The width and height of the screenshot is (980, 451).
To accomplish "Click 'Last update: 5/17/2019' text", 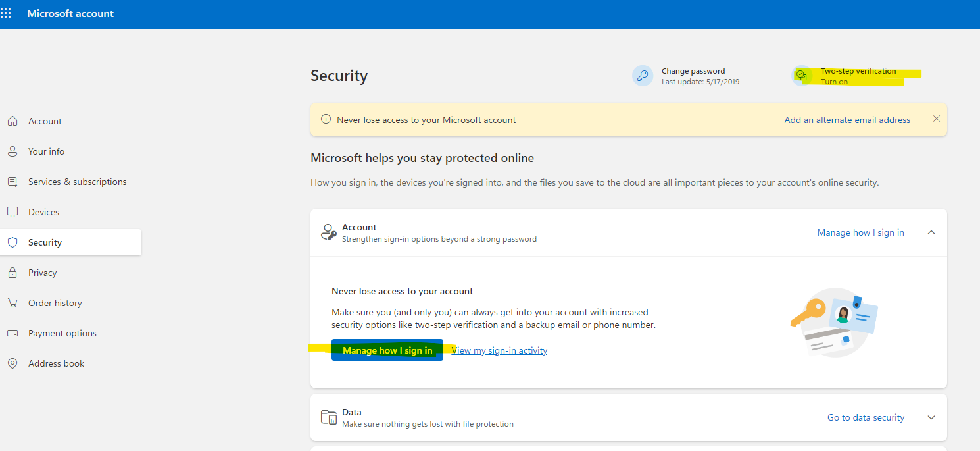I will point(700,82).
